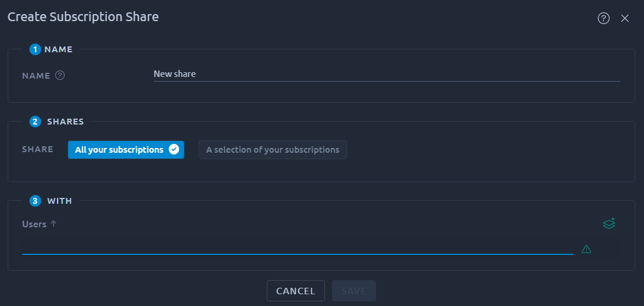
Task: Choose A selection of your subscriptions
Action: [273, 150]
